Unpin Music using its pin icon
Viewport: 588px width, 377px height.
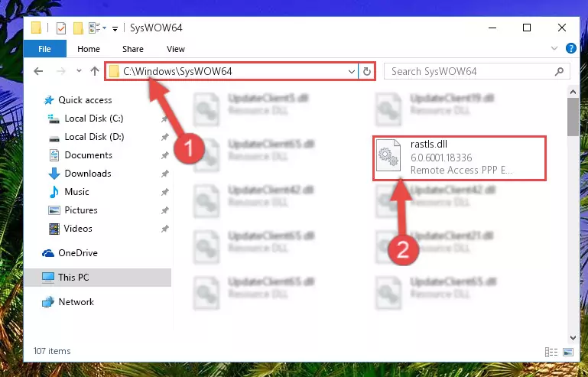[x=164, y=192]
